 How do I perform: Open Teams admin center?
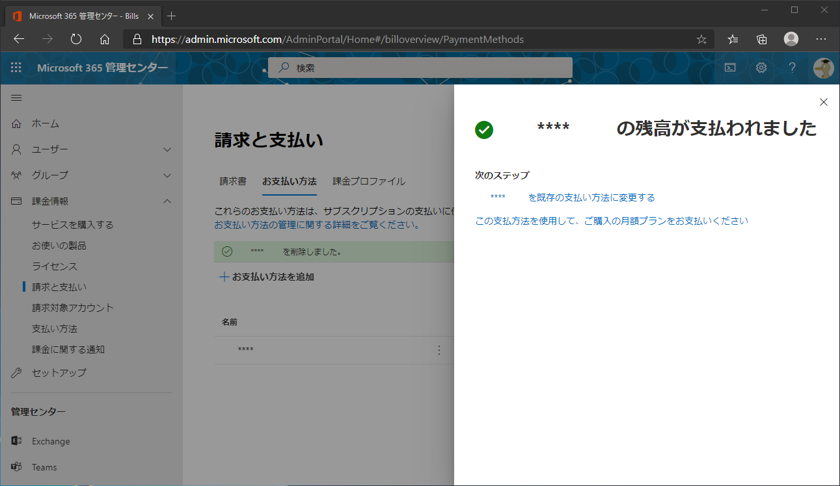44,467
